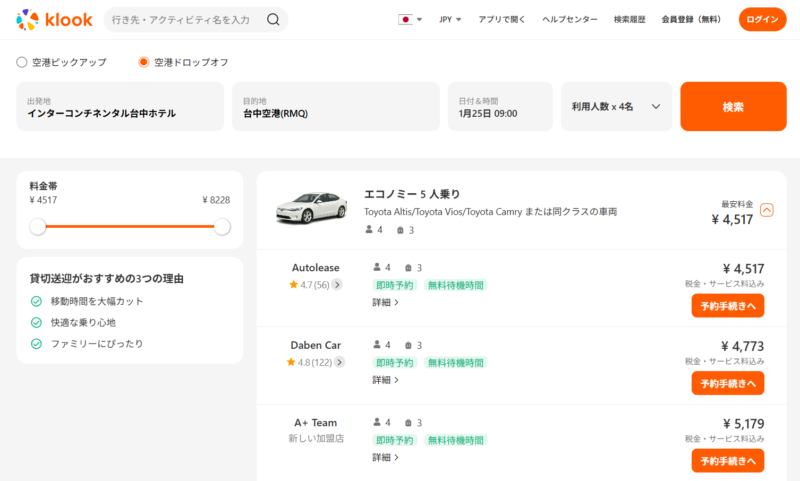Click the 出発地 departure field

[x=120, y=106]
